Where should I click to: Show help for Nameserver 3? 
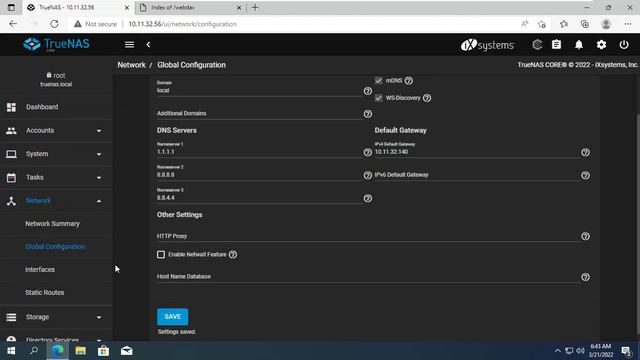[368, 198]
